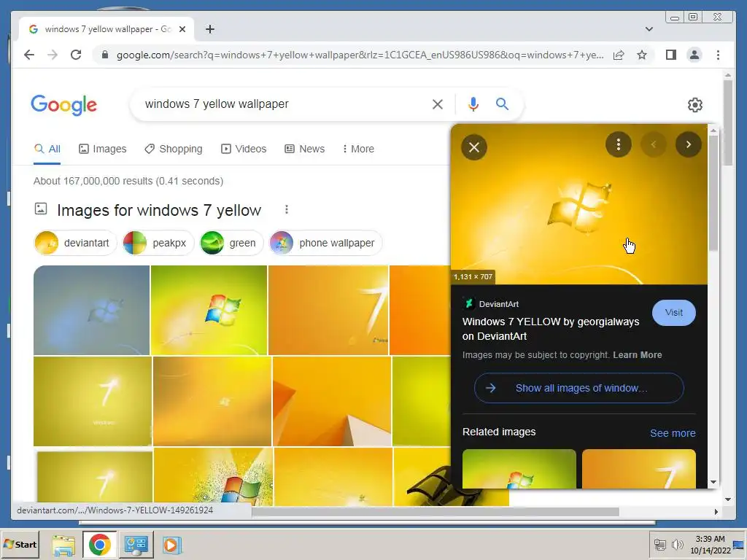Screen dimensions: 747x560
Task: Open the orange geometric shapes wallpaper thumbnail
Action: 332,402
